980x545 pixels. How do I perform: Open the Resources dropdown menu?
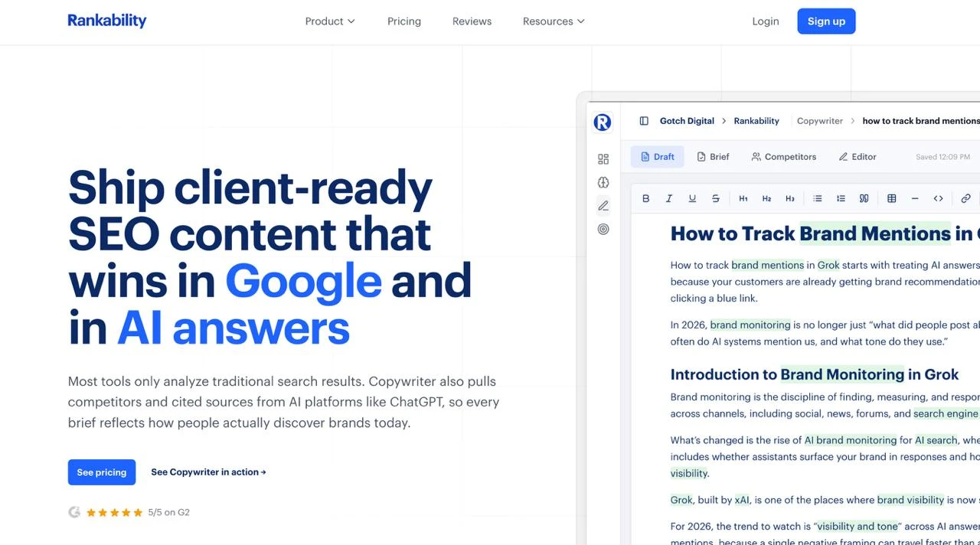pyautogui.click(x=554, y=21)
